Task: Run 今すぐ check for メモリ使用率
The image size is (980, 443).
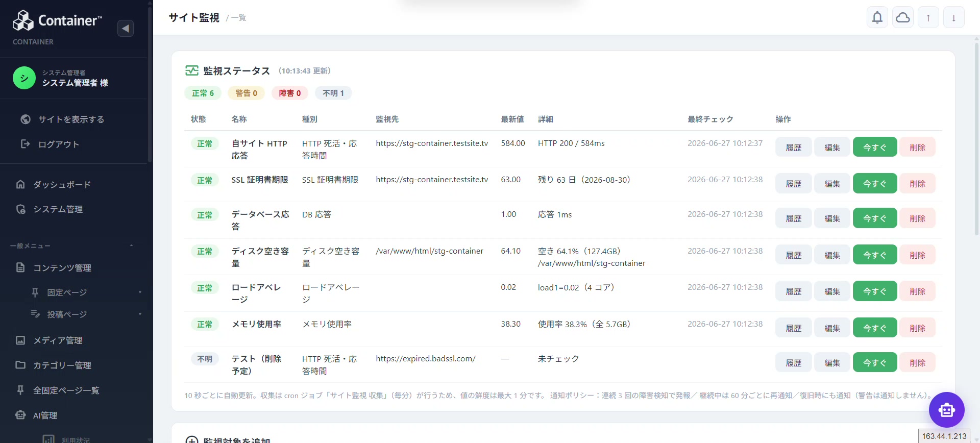Action: [875, 328]
